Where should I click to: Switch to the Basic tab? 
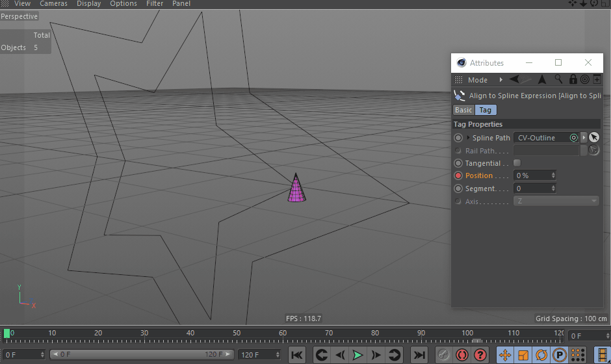(x=463, y=110)
